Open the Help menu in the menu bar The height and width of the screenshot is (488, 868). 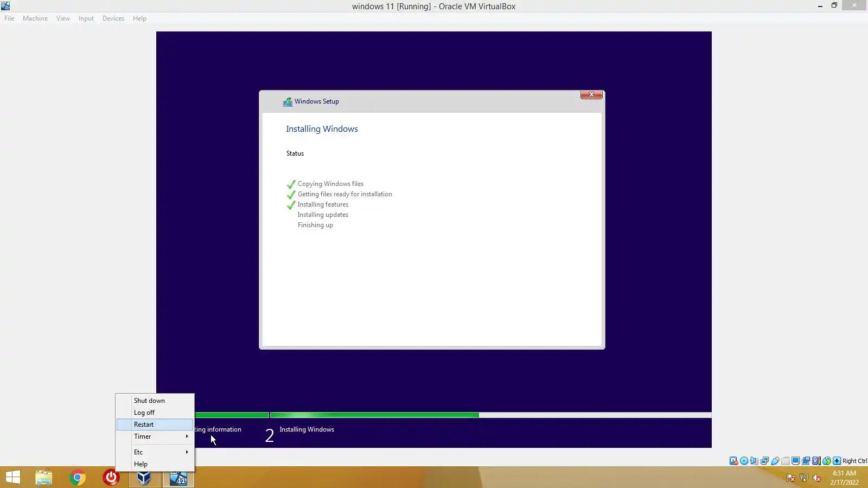tap(139, 18)
